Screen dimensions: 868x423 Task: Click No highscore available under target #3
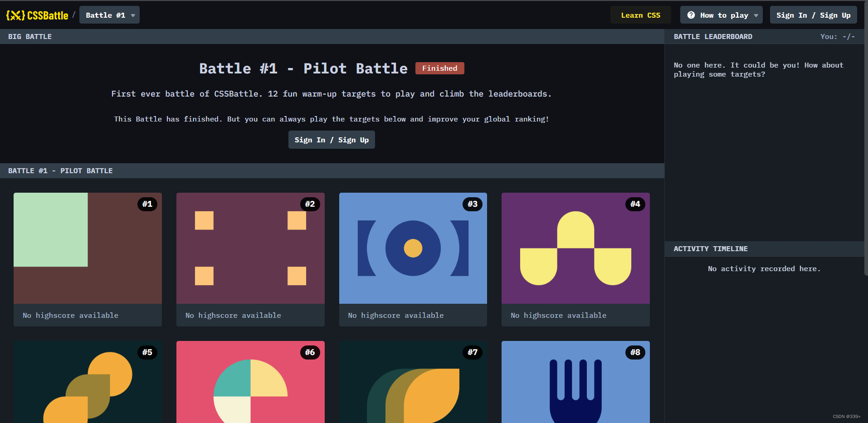[395, 315]
